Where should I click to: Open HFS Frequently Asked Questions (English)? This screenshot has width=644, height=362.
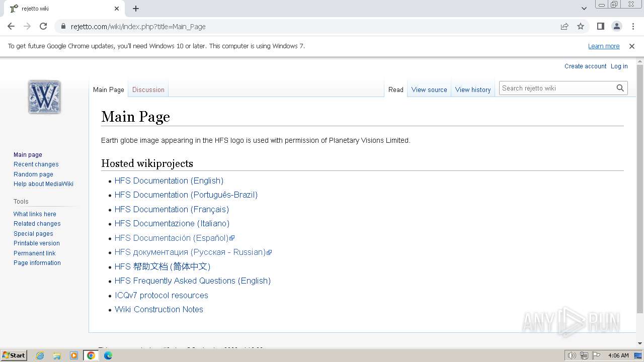tap(193, 281)
